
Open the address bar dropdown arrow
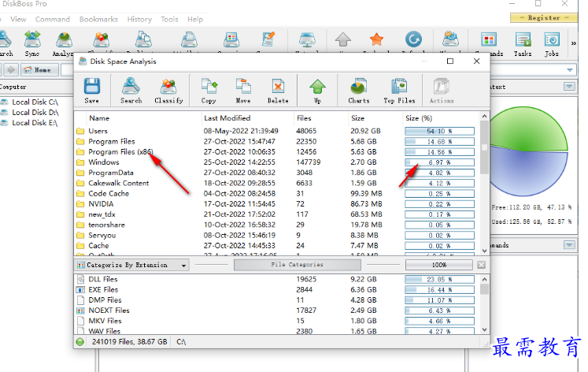(570, 70)
